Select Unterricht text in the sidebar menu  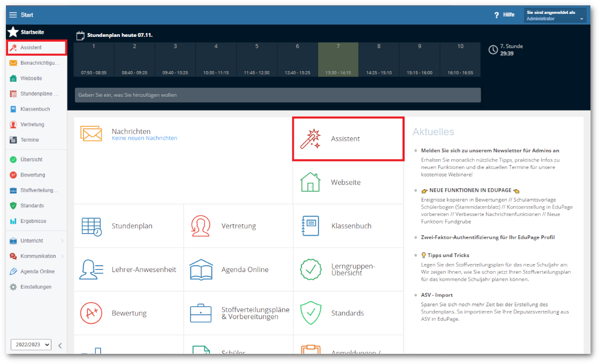click(x=32, y=241)
